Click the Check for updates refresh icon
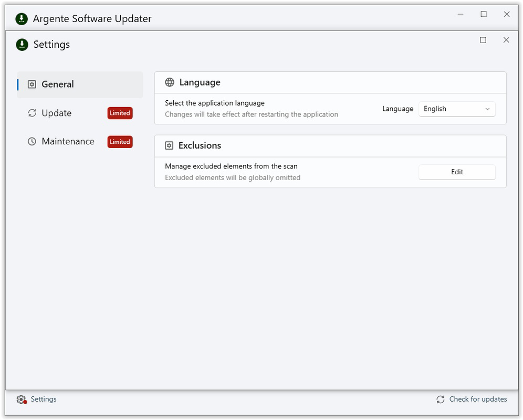523x420 pixels. point(440,400)
